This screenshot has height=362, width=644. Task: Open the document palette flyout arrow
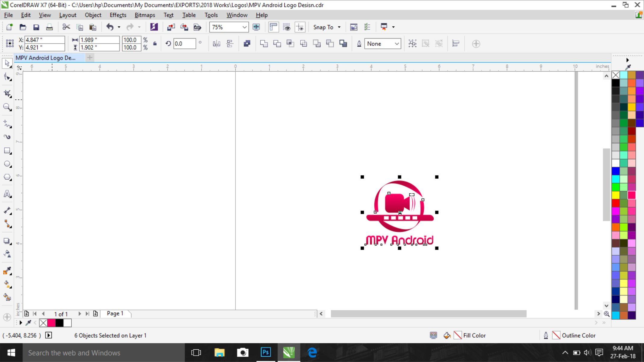(21, 323)
